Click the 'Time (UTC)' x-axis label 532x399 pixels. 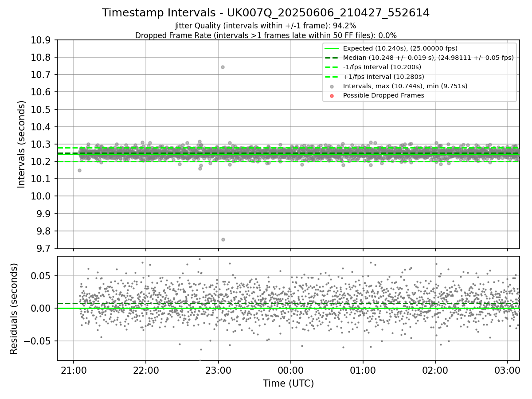click(x=288, y=383)
